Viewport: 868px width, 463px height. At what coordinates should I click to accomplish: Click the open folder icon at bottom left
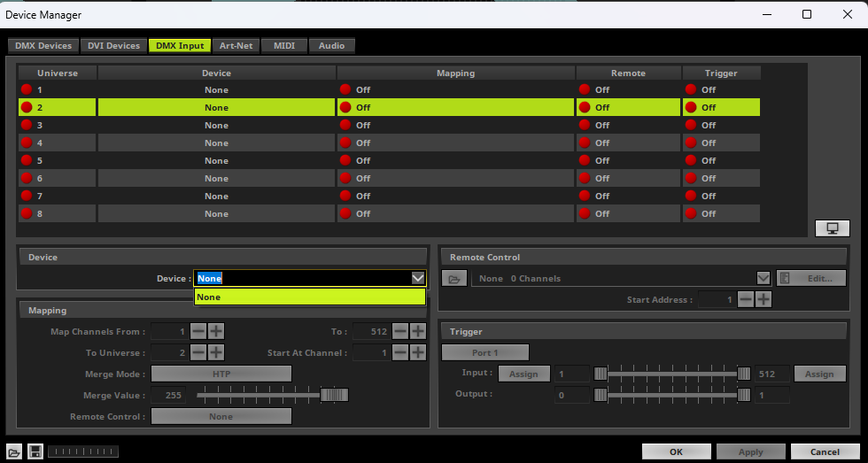pos(14,451)
